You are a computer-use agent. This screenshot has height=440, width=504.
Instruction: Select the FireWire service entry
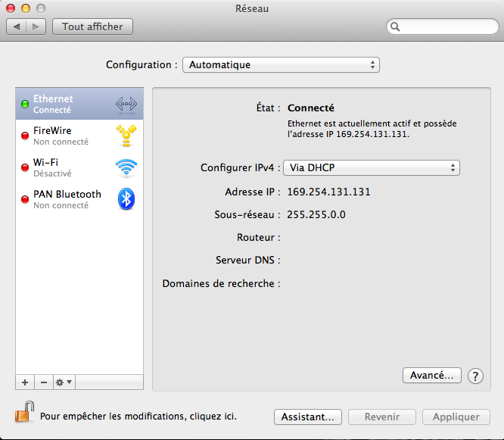[x=64, y=136]
